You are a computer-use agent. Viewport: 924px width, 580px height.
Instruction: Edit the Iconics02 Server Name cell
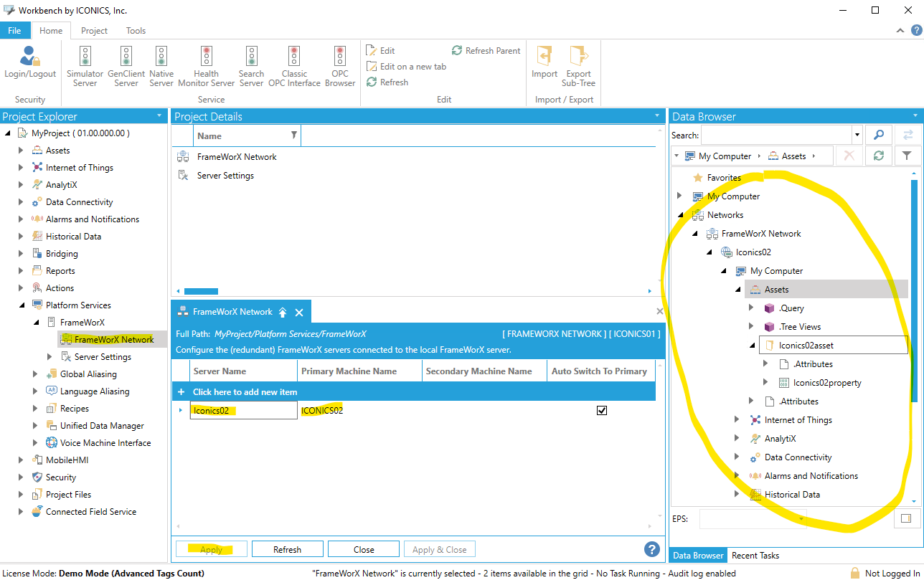click(x=244, y=410)
